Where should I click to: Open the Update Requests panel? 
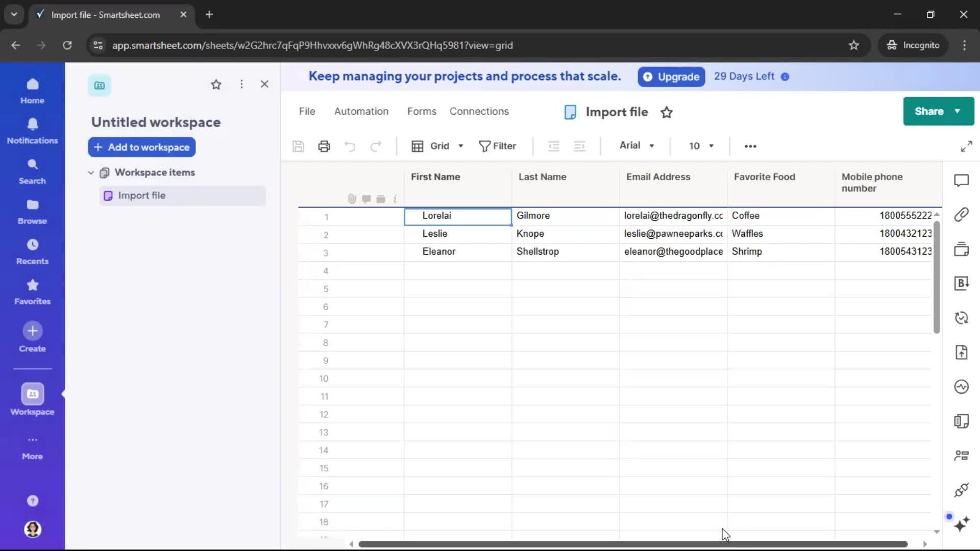coord(962,318)
